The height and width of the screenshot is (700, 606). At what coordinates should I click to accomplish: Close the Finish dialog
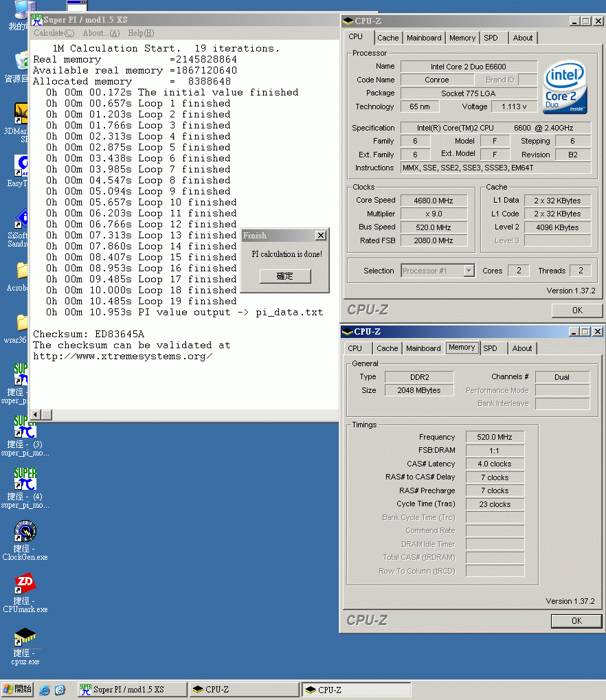pyautogui.click(x=321, y=235)
